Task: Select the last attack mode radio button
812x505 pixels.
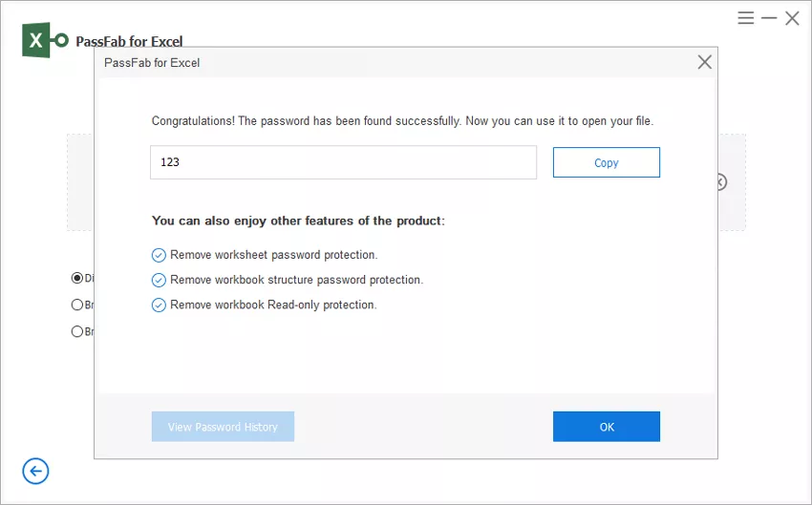Action: click(77, 331)
